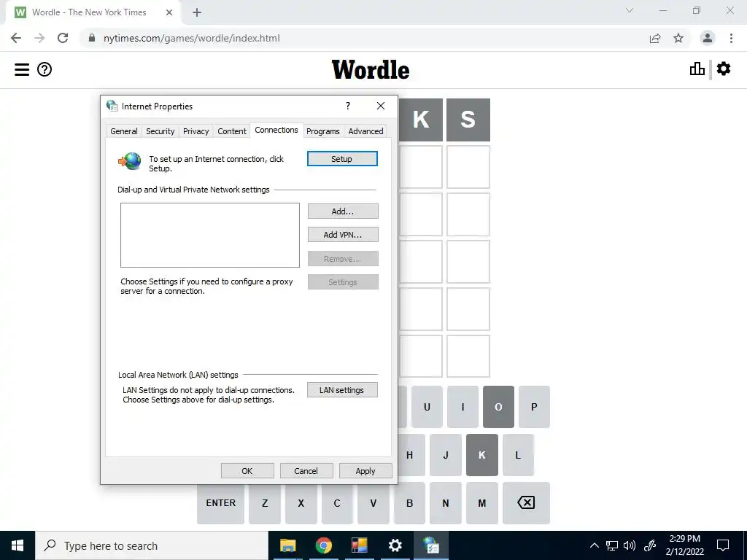Open Wordle settings gear icon
747x560 pixels.
pos(723,69)
